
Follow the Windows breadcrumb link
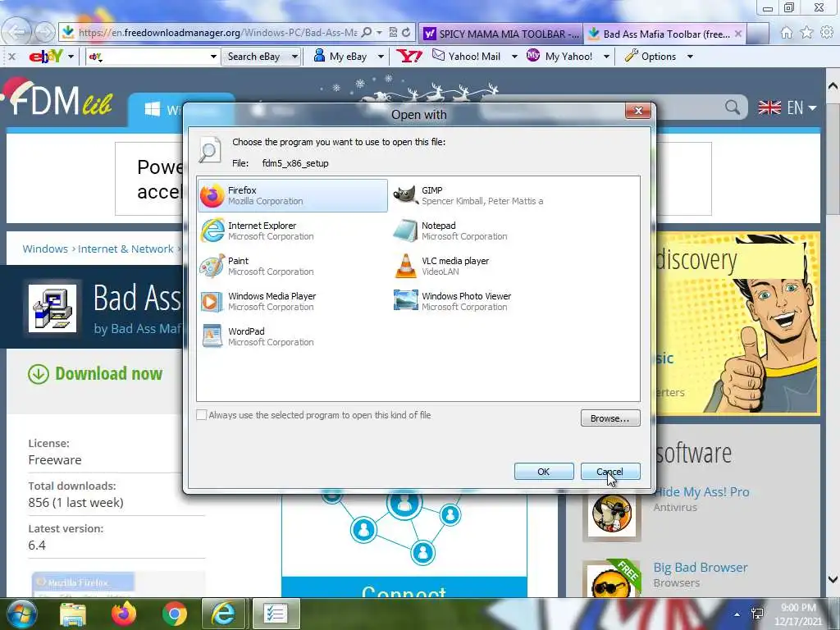[x=45, y=249]
